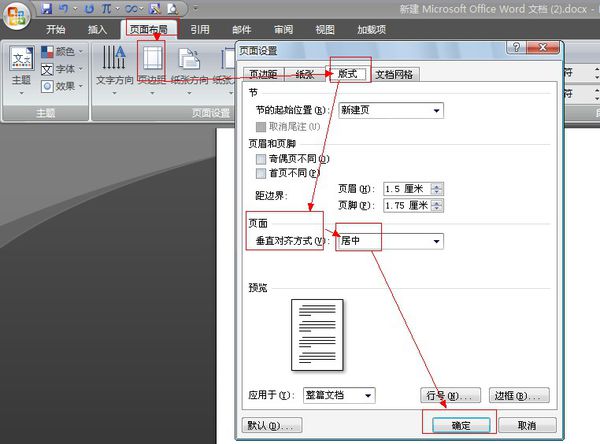Open the 开始 ribbon tab

tap(55, 29)
